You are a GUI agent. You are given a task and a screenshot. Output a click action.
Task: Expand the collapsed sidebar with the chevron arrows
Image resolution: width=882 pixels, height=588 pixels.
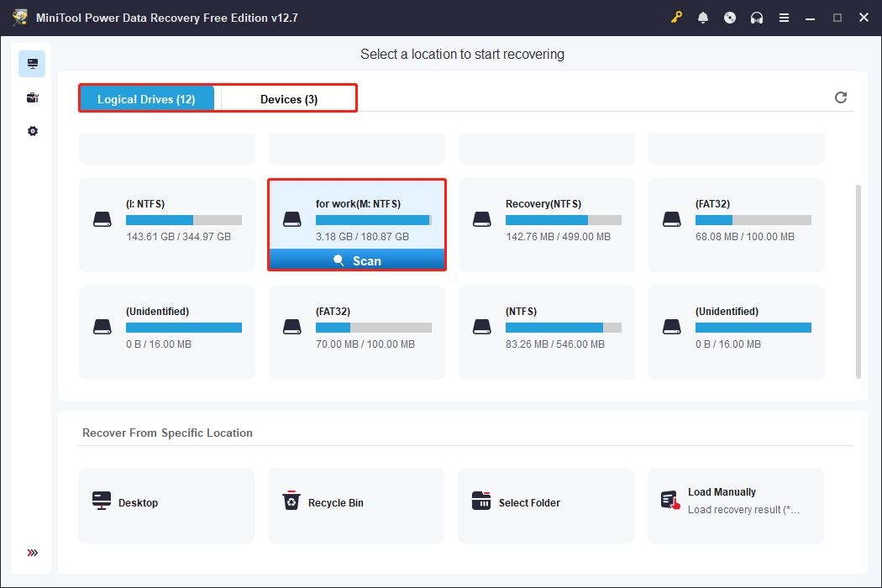pyautogui.click(x=32, y=553)
